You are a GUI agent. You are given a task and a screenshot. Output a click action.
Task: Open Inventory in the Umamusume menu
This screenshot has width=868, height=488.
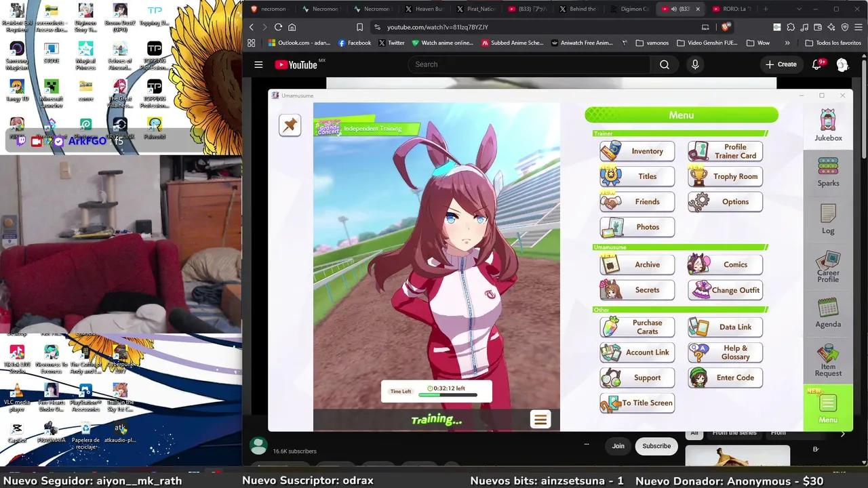[x=637, y=151]
